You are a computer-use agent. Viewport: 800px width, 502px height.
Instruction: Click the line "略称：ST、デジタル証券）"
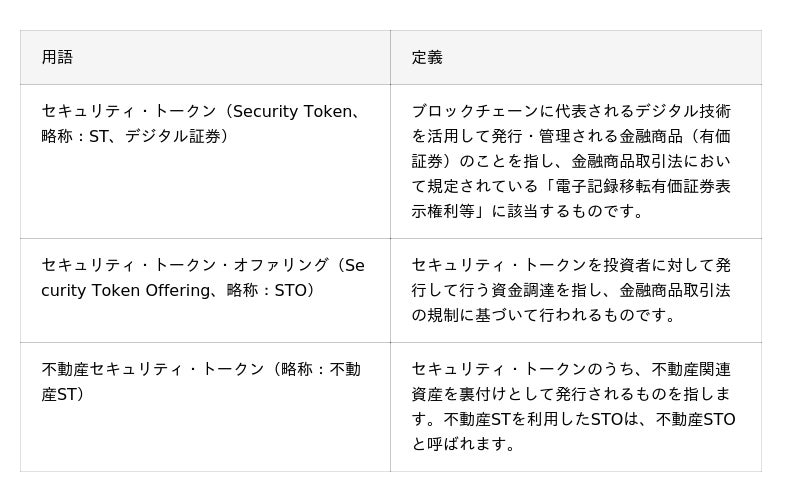point(136,136)
